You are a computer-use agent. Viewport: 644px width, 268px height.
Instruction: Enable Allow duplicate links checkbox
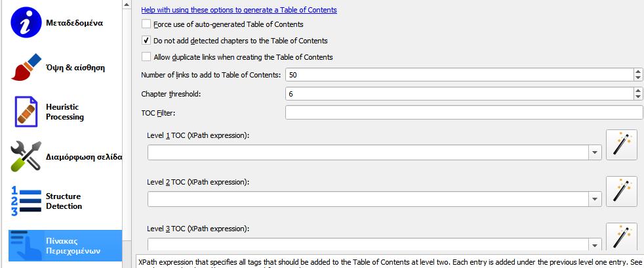(146, 56)
